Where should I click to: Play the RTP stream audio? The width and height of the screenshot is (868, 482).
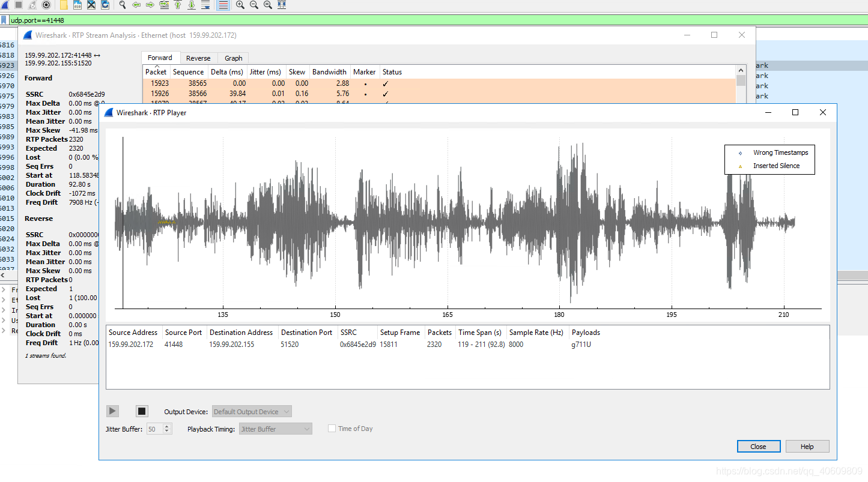pyautogui.click(x=112, y=411)
